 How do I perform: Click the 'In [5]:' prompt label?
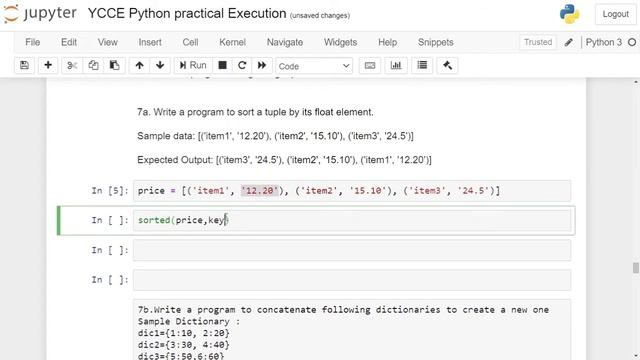pos(110,191)
